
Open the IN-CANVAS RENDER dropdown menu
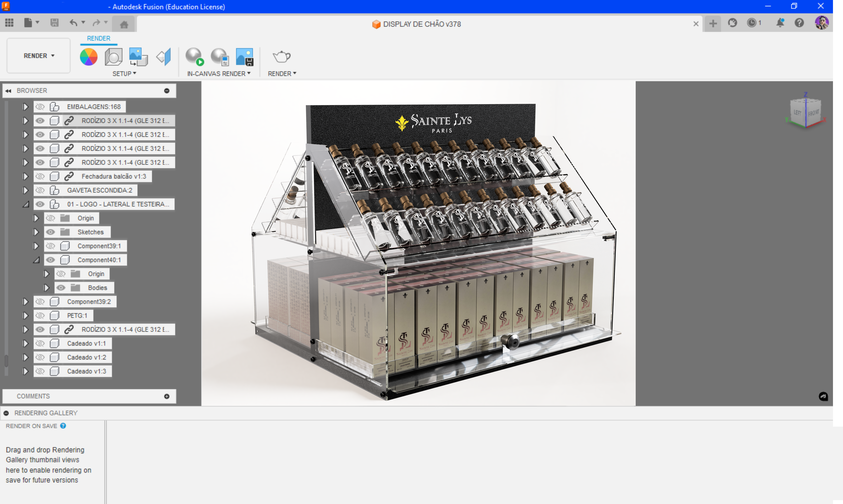click(x=218, y=74)
